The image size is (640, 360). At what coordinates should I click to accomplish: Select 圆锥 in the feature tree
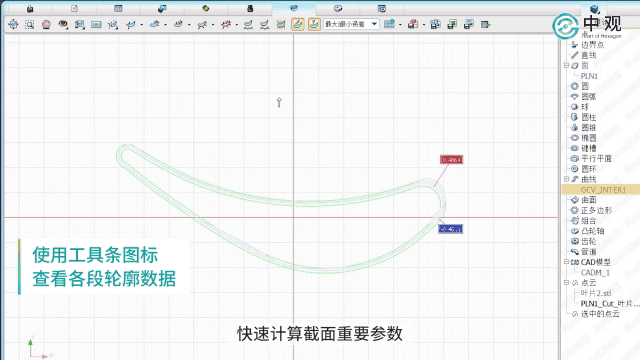click(589, 128)
